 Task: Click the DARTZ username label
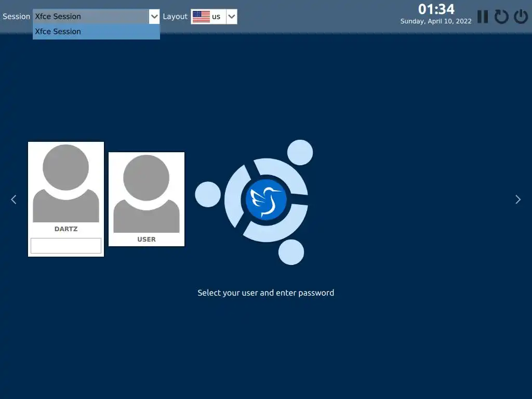coord(66,229)
